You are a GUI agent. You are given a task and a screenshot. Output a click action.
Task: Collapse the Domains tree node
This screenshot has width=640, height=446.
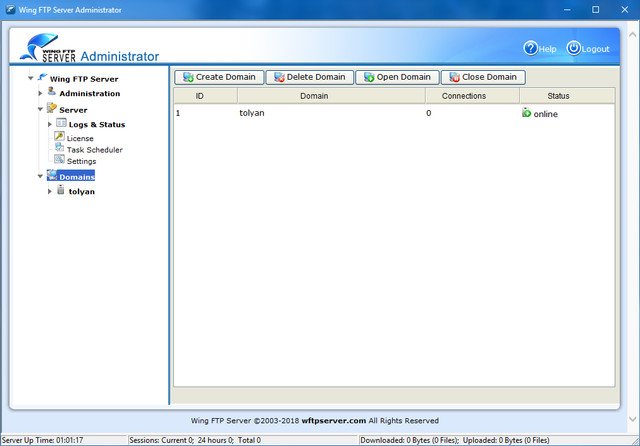pos(41,177)
